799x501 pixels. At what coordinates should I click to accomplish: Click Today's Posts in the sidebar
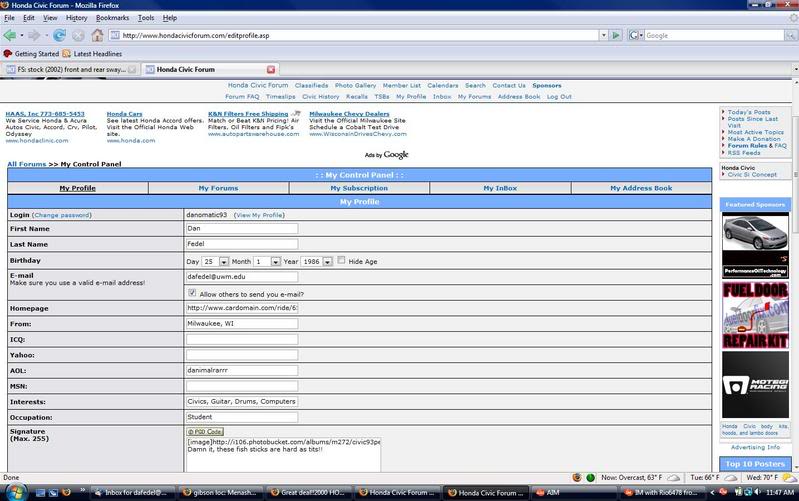[x=749, y=112]
